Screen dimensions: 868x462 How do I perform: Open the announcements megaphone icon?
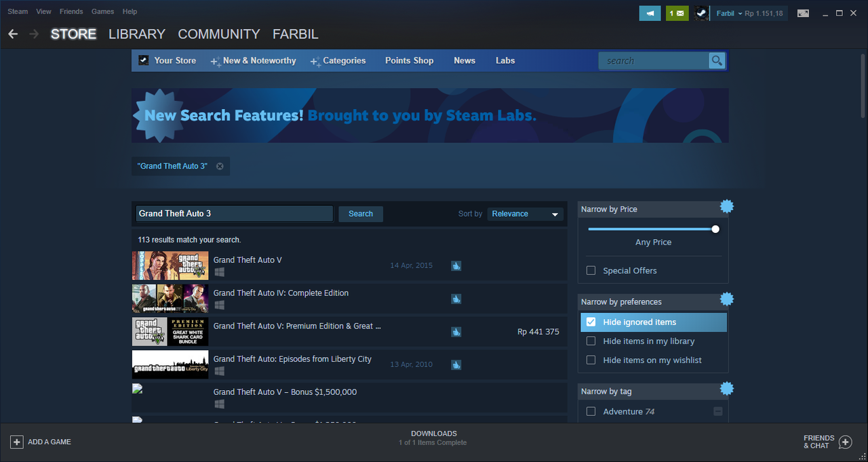(650, 13)
